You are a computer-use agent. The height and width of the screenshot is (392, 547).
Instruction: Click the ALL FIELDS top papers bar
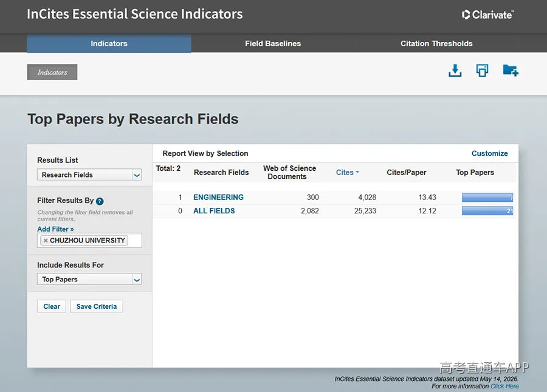click(487, 211)
